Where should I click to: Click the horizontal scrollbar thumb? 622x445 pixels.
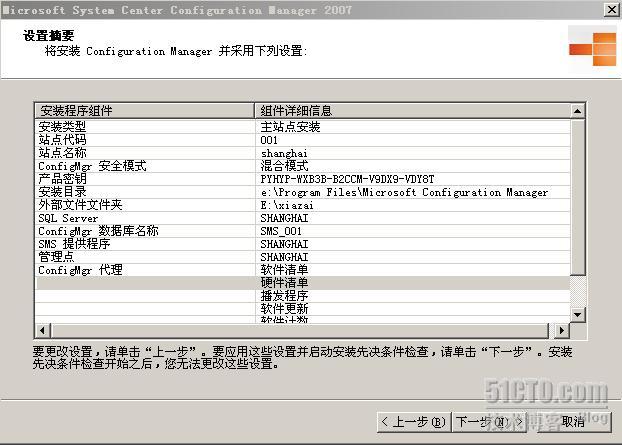[300, 330]
